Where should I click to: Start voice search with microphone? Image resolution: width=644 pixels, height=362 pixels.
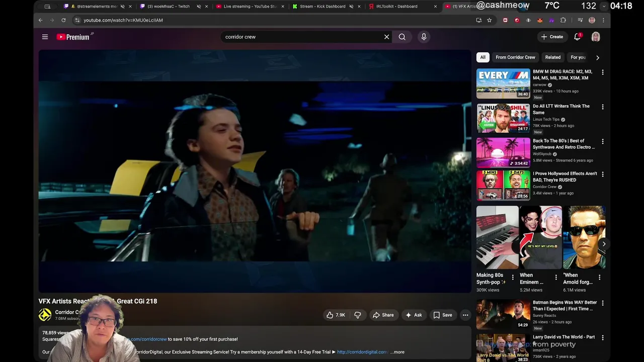point(424,37)
